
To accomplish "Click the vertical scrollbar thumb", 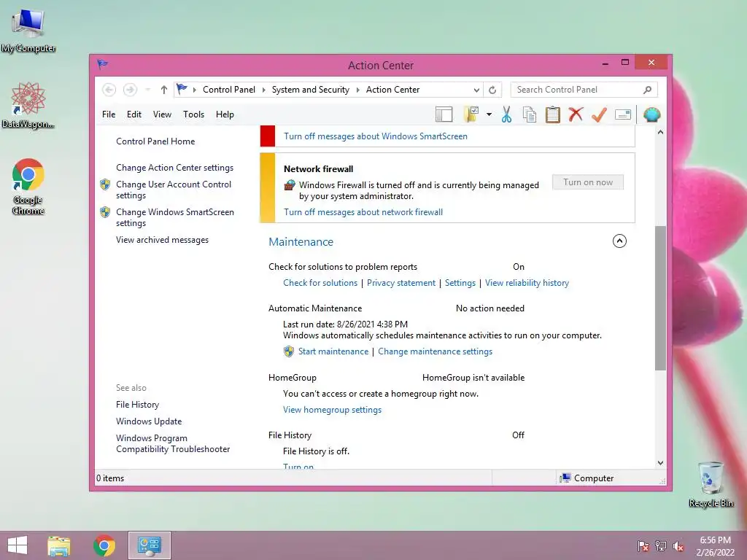I will coord(660,297).
